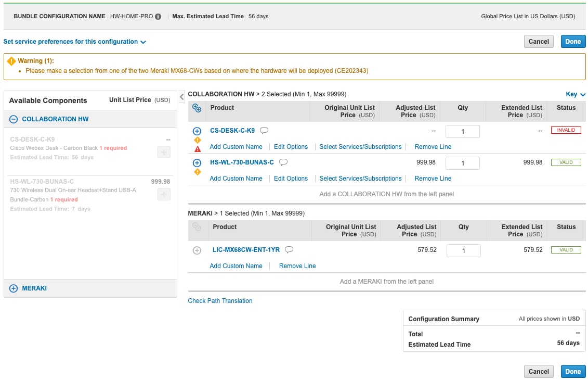Screen dimensions: 588x380
Task: Click top Done button
Action: 573,42
